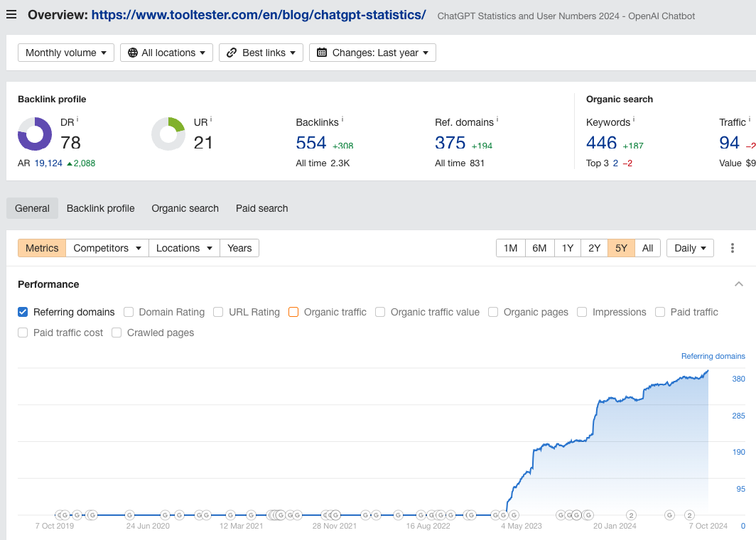Click the DR donut gauge

click(35, 134)
